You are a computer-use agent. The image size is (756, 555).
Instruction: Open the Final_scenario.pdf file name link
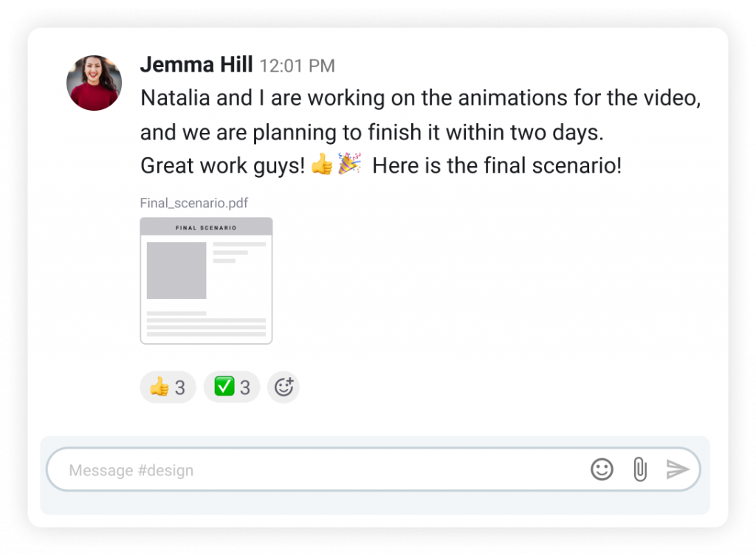point(194,203)
